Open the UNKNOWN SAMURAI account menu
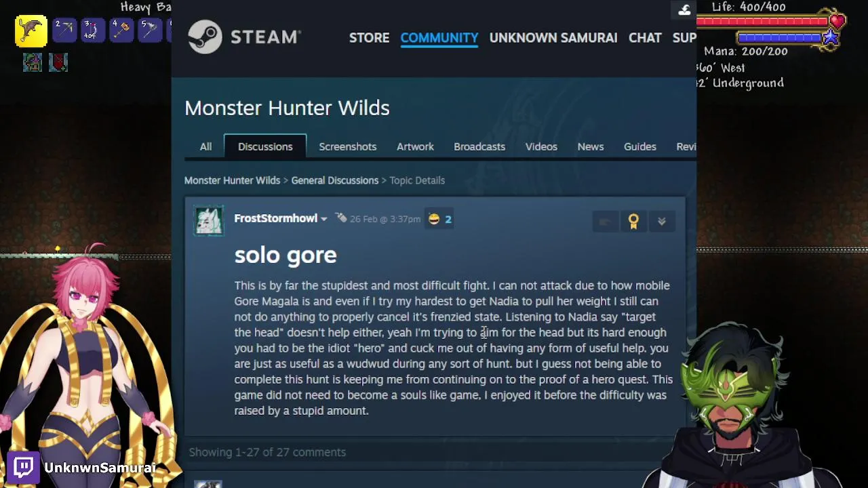Screen dimensions: 868x488 point(553,37)
